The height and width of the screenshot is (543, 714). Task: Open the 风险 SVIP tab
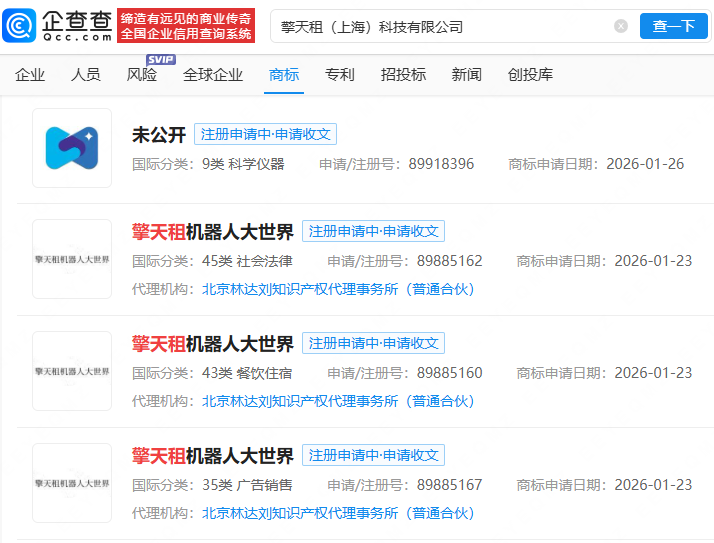pyautogui.click(x=142, y=75)
